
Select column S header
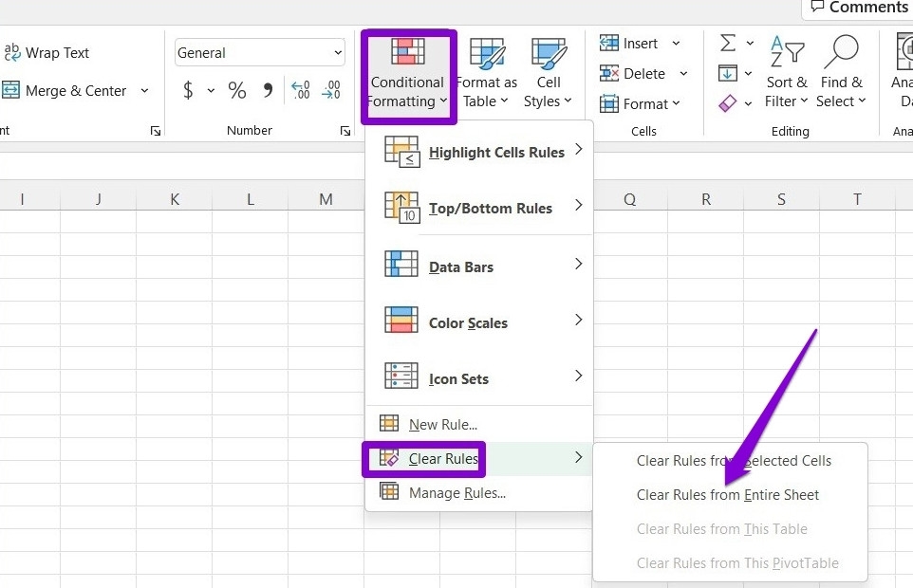tap(781, 199)
